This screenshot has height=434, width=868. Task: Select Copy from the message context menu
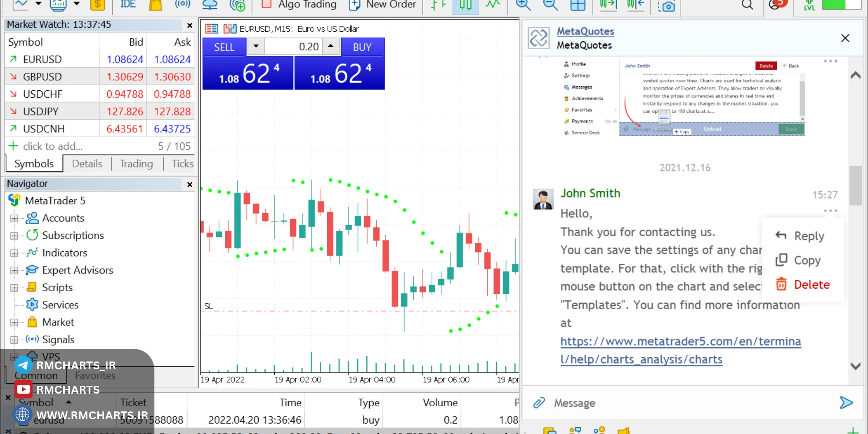pos(798,260)
